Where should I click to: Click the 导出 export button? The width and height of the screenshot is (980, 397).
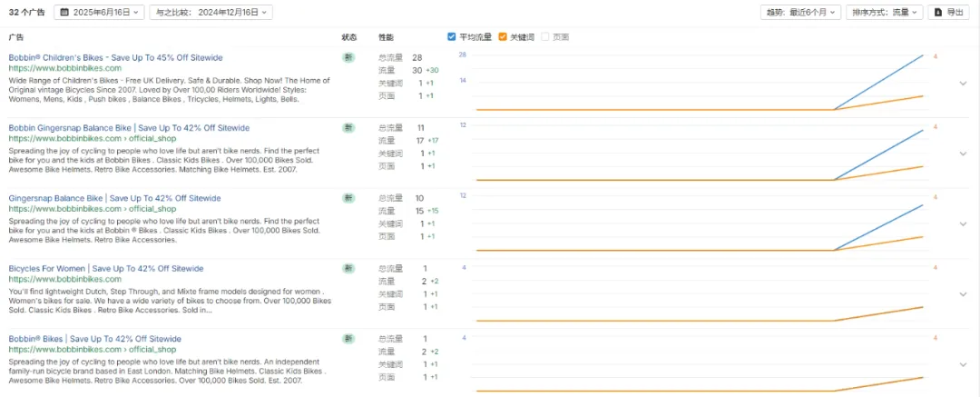click(949, 12)
